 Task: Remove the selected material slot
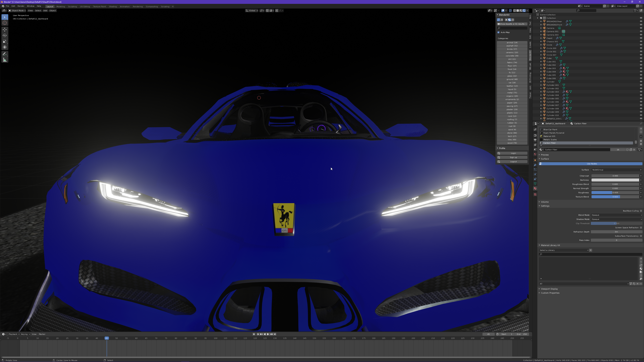pyautogui.click(x=641, y=132)
